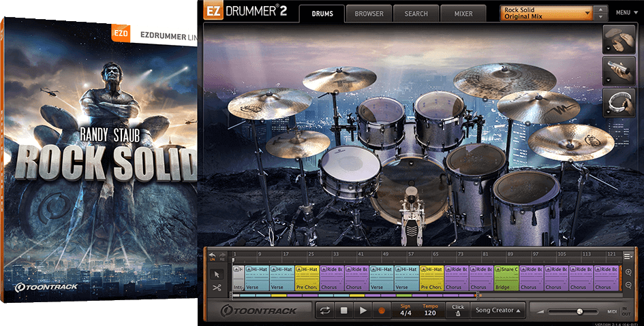
Task: Expand the Song Creator panel
Action: pyautogui.click(x=497, y=310)
